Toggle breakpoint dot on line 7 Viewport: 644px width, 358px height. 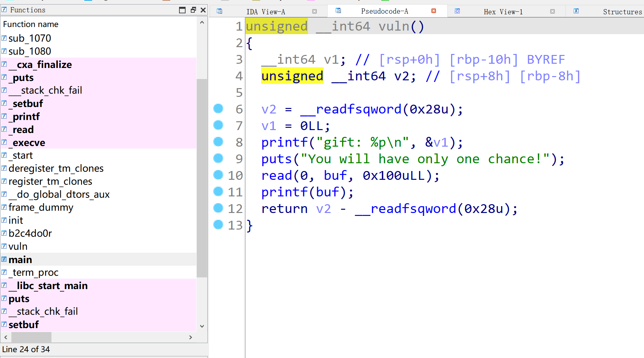pyautogui.click(x=218, y=125)
